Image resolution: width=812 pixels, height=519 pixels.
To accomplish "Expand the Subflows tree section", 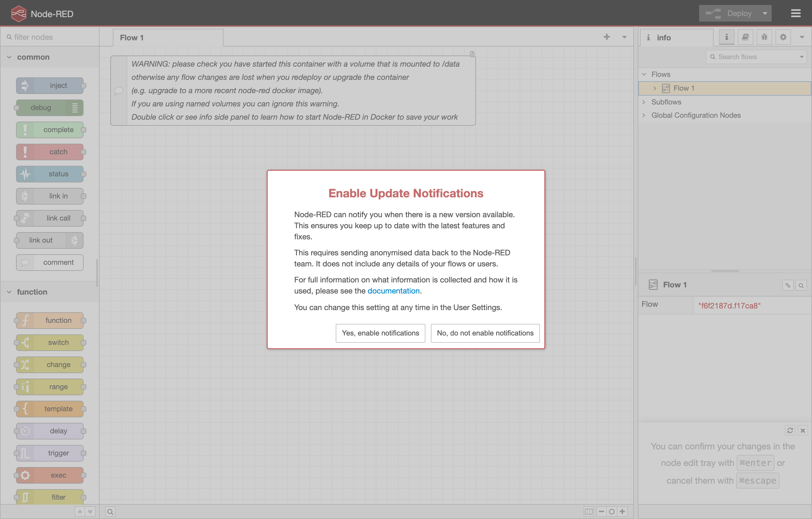I will 644,102.
